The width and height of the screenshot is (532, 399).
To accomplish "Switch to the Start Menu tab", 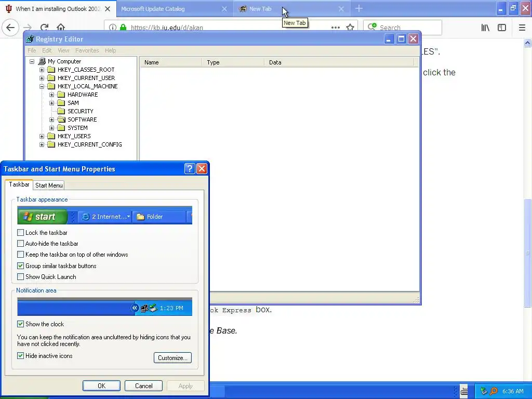I will tap(49, 185).
